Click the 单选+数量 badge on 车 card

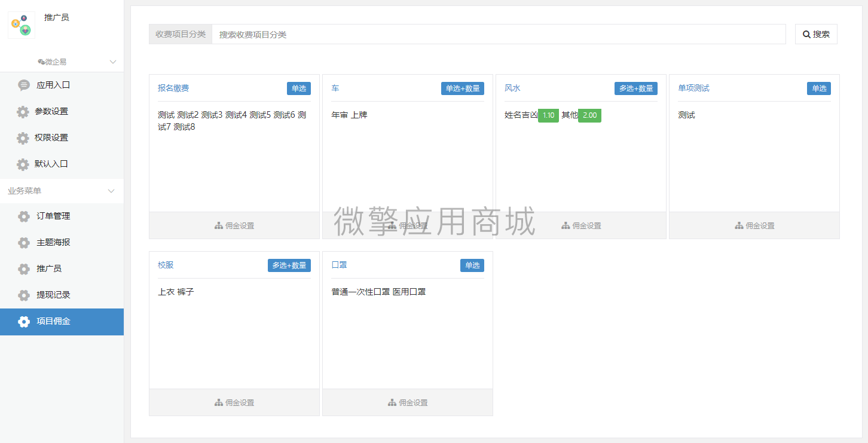click(x=463, y=88)
